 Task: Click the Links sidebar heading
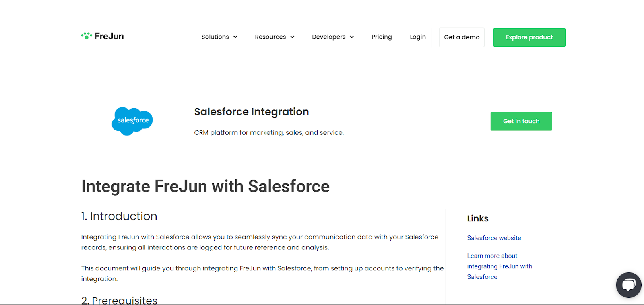tap(477, 218)
